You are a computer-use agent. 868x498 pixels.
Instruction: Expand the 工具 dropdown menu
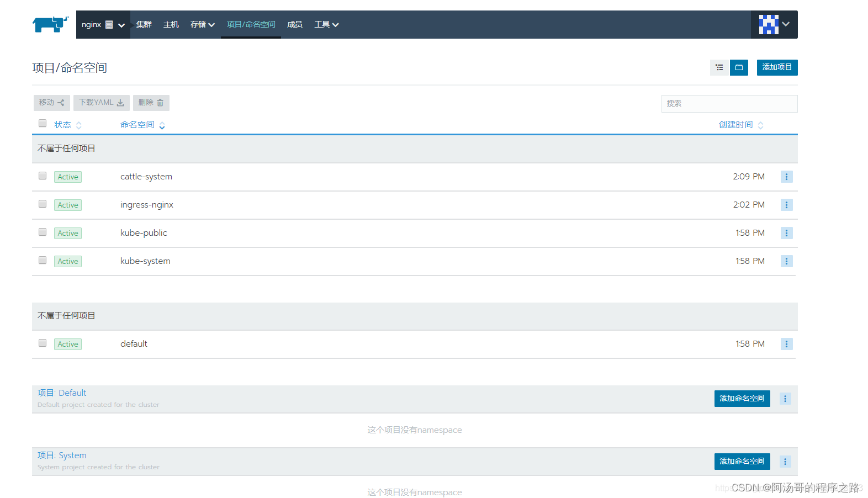(326, 24)
